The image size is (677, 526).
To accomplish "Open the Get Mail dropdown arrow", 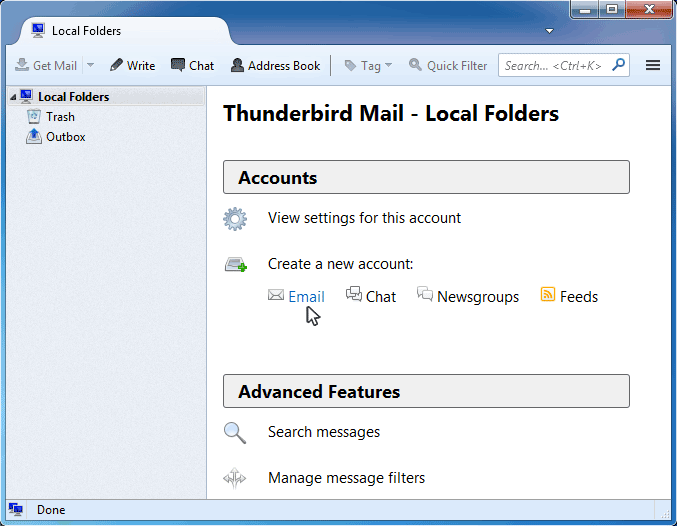I will pyautogui.click(x=91, y=65).
